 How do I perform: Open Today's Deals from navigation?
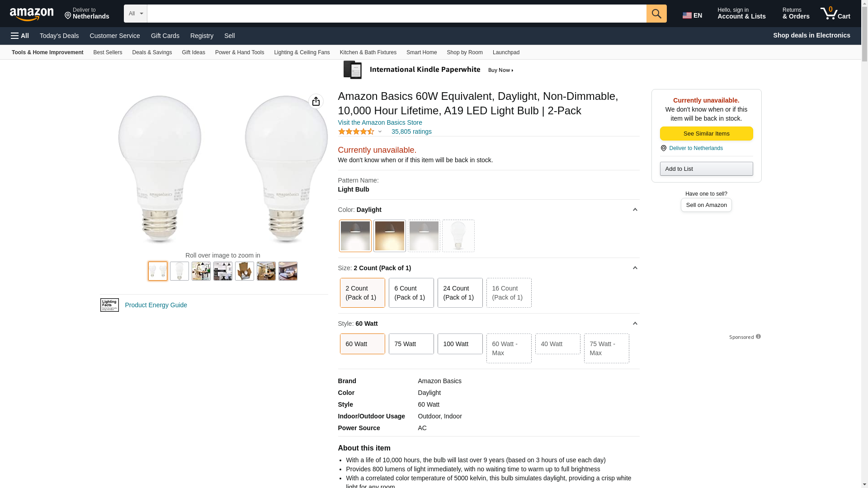point(59,36)
